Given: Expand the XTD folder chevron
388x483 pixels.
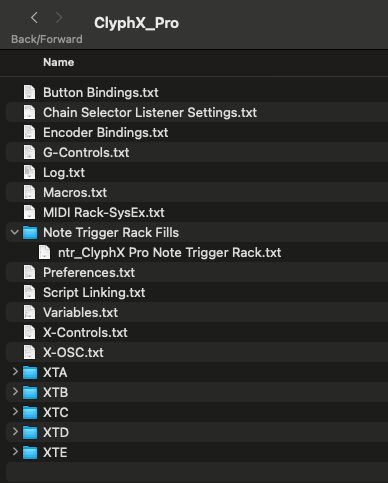Looking at the screenshot, I should click(x=15, y=431).
